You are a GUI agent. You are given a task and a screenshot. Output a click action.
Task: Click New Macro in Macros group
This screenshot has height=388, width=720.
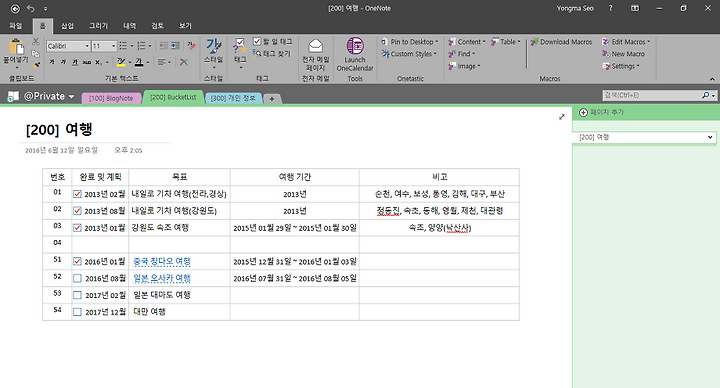coord(624,54)
